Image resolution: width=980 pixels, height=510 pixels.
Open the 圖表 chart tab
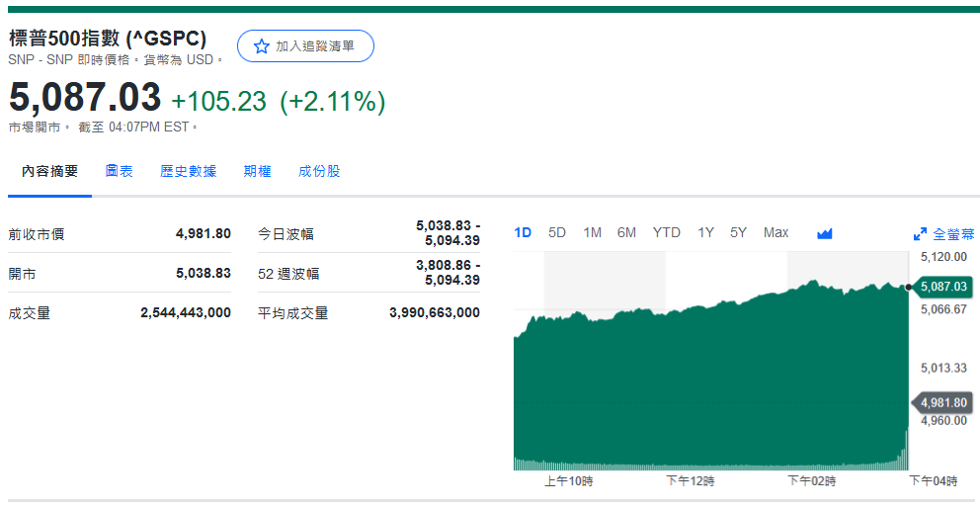click(x=120, y=171)
